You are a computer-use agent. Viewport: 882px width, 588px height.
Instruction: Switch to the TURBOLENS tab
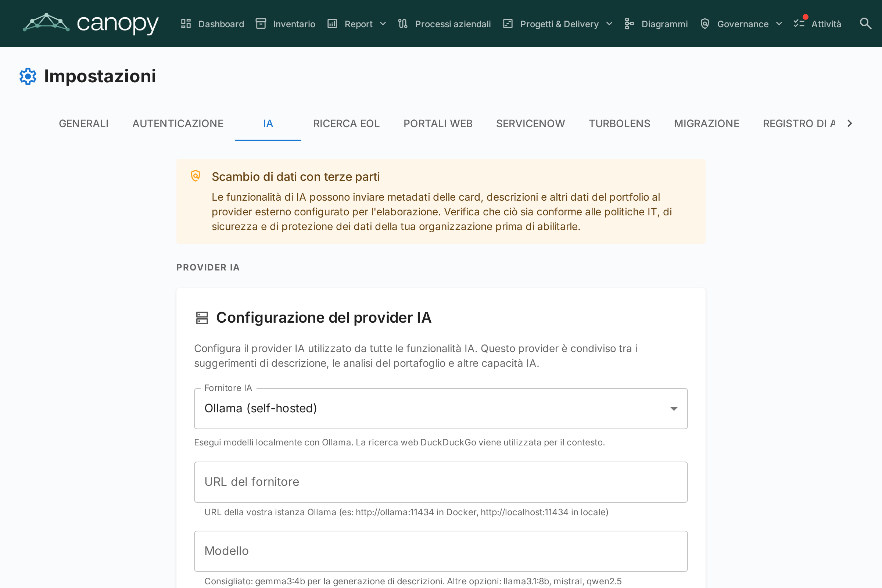pos(620,123)
